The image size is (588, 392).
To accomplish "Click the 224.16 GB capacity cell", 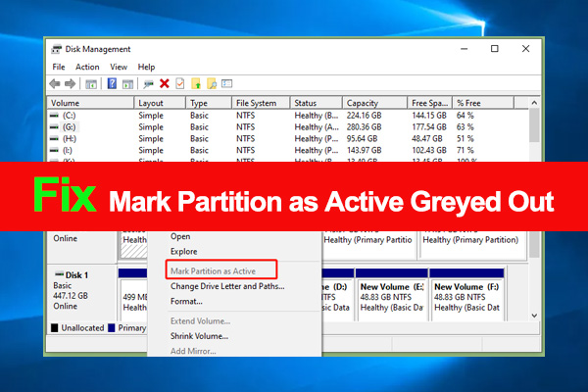I will (x=364, y=116).
